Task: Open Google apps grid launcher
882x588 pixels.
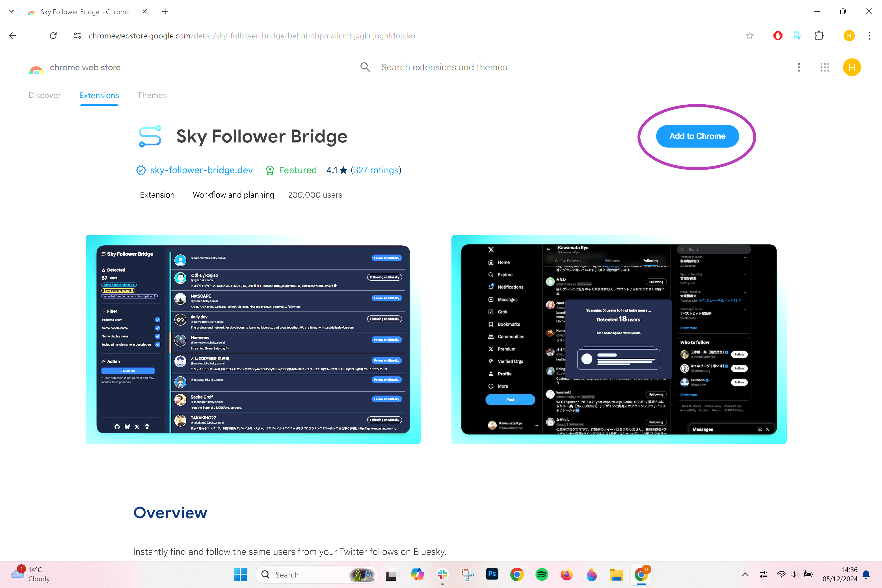Action: 825,67
